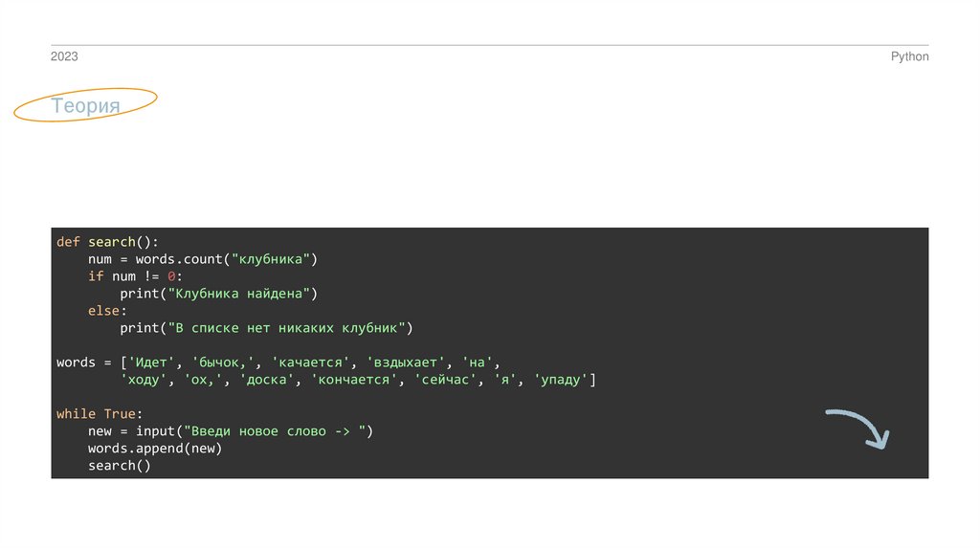Select the 'Теория' slide heading
Screen dimensions: 980x549
tap(85, 106)
